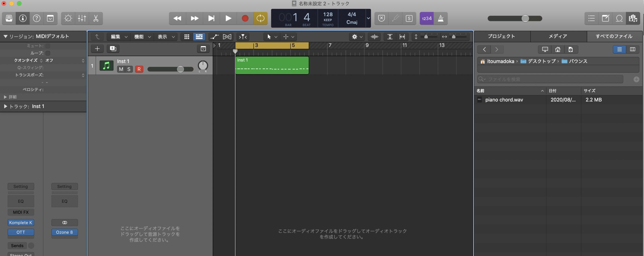The height and width of the screenshot is (256, 644).
Task: Expand the 詳細 disclosure triangle
Action: pyautogui.click(x=5, y=97)
